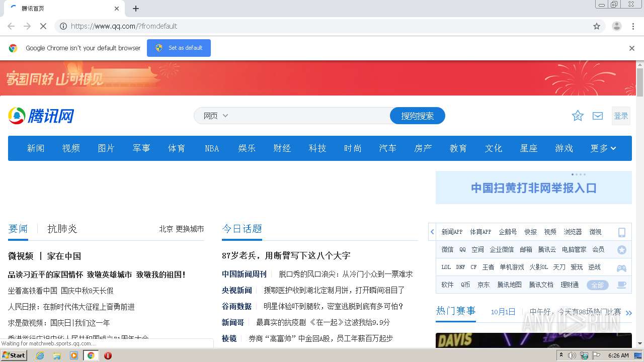Click the star badge icon in services panel
644x362 pixels.
pyautogui.click(x=622, y=250)
